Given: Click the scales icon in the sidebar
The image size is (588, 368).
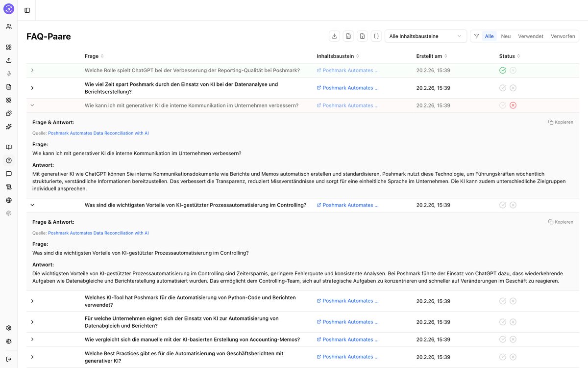Looking at the screenshot, I should click(x=9, y=341).
